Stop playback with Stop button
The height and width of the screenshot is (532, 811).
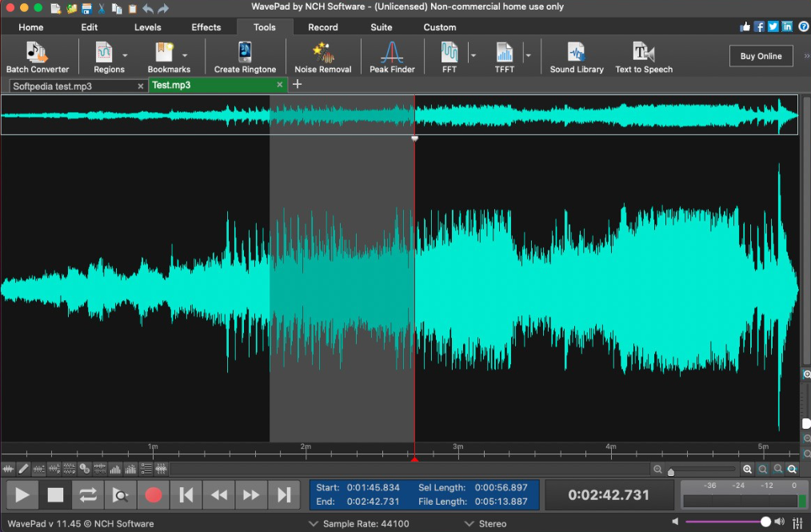pyautogui.click(x=55, y=495)
